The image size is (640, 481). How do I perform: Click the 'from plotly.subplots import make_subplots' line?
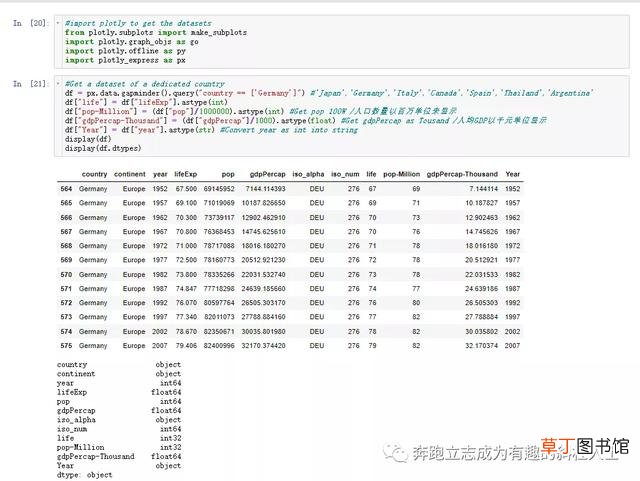click(x=156, y=32)
